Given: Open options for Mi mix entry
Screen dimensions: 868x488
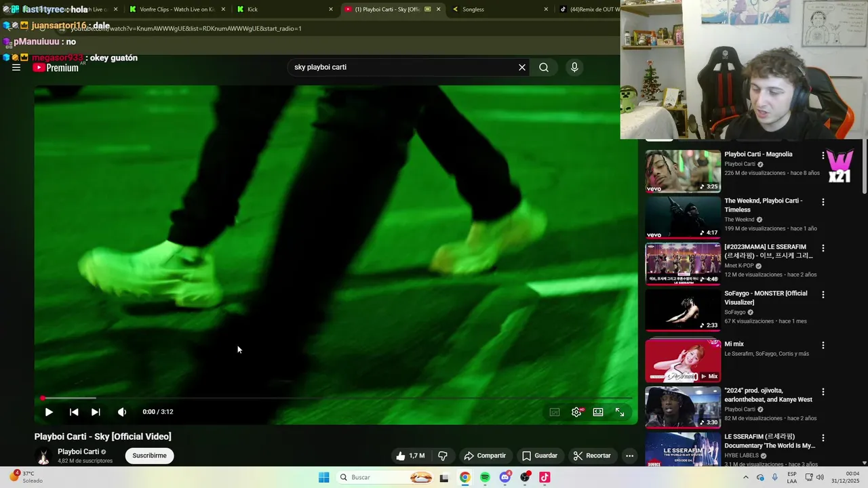Looking at the screenshot, I should point(823,345).
